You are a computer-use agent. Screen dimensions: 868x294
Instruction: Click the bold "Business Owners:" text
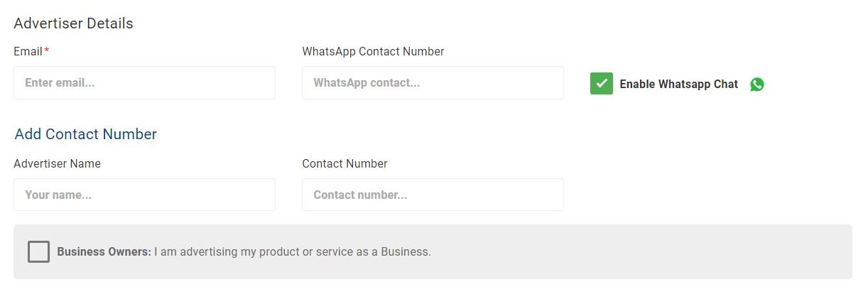pyautogui.click(x=104, y=251)
